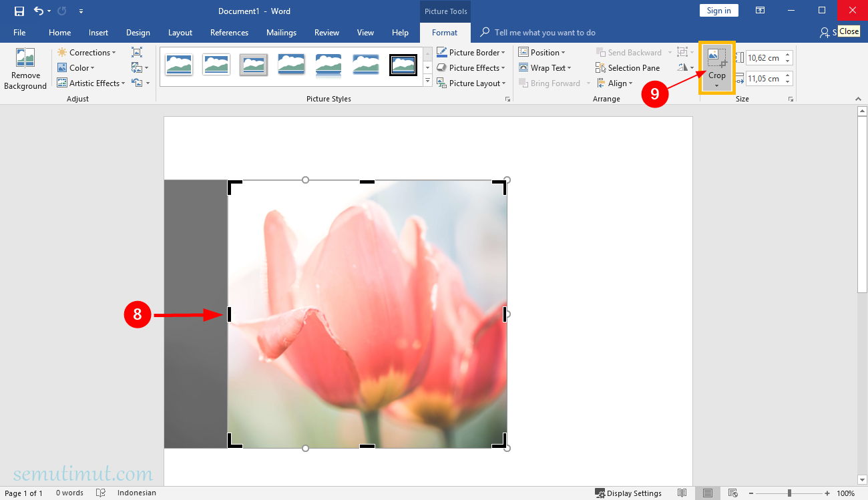
Task: Open the Align menu
Action: coord(614,83)
